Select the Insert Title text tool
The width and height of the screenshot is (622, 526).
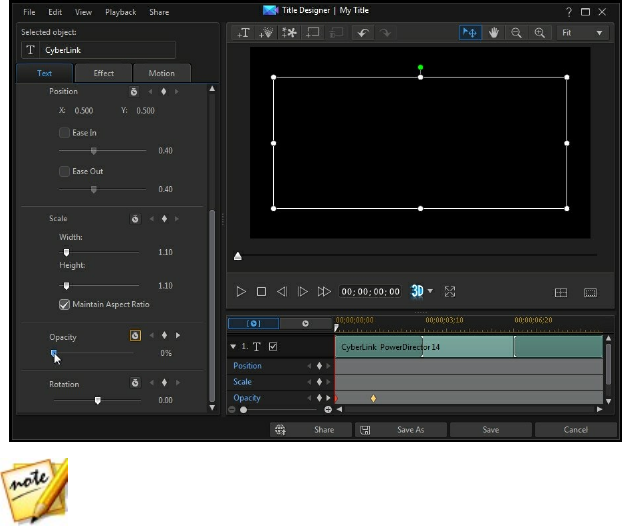click(243, 33)
